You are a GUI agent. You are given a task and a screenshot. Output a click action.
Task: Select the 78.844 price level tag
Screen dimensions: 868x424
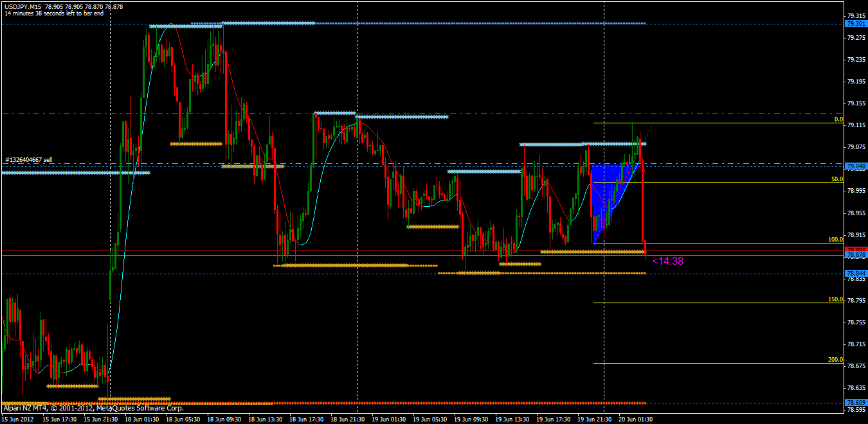click(x=855, y=273)
